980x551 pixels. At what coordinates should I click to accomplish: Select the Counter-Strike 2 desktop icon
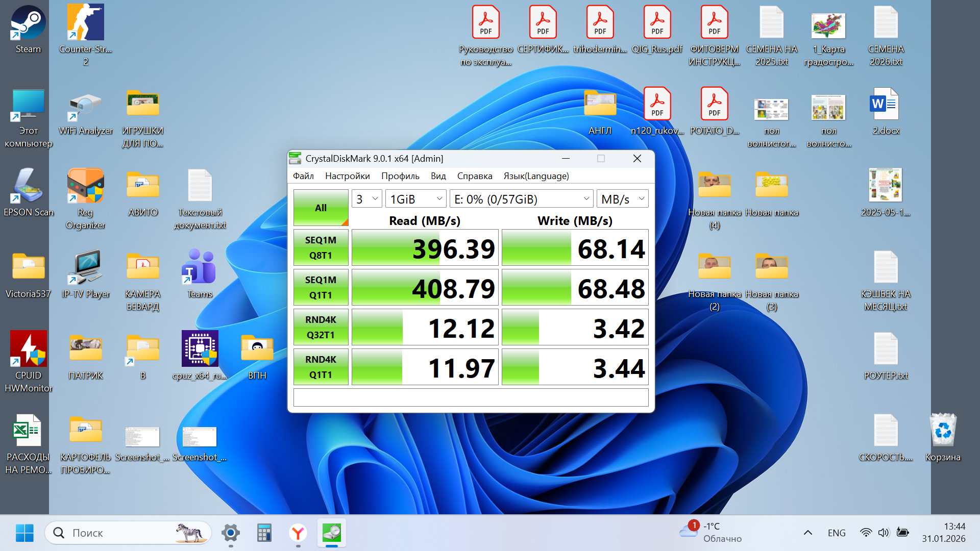86,35
